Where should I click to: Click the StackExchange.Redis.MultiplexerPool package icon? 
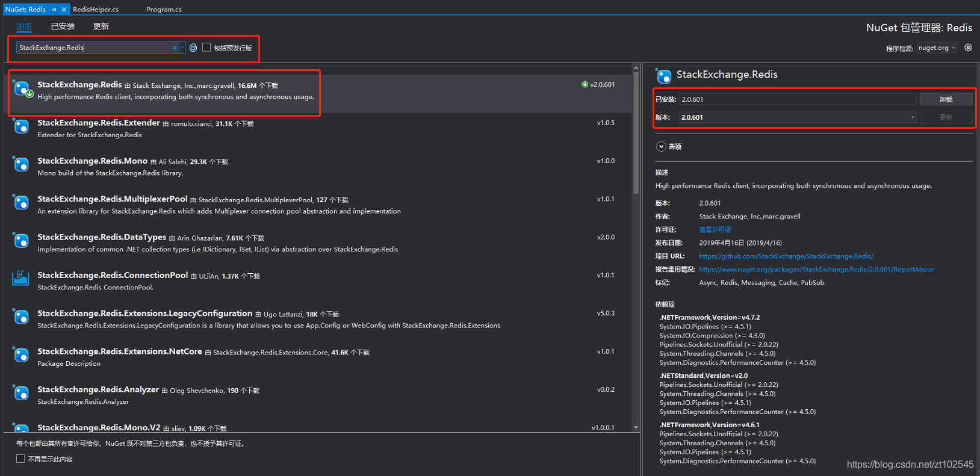(x=21, y=203)
